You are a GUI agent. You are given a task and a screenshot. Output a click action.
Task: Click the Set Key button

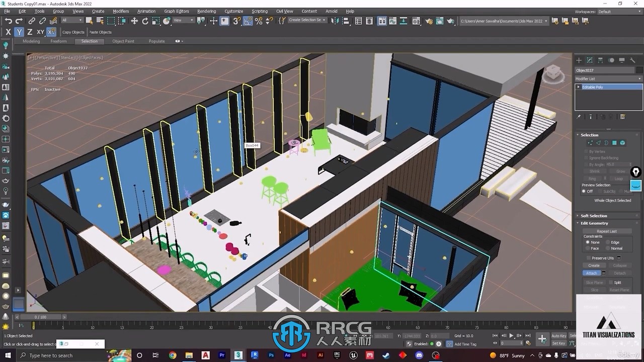(x=558, y=343)
